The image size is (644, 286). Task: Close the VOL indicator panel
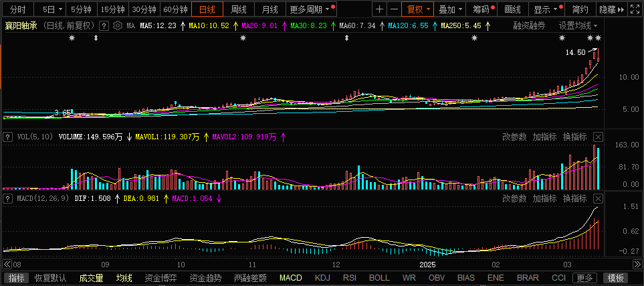[x=599, y=137]
